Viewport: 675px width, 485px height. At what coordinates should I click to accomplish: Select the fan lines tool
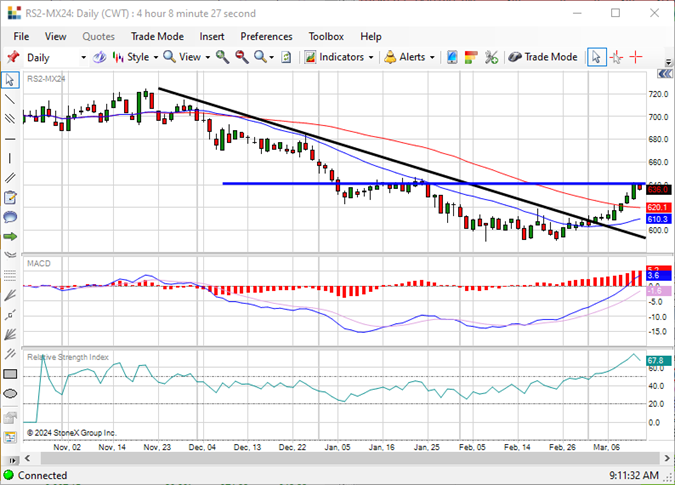pyautogui.click(x=10, y=295)
